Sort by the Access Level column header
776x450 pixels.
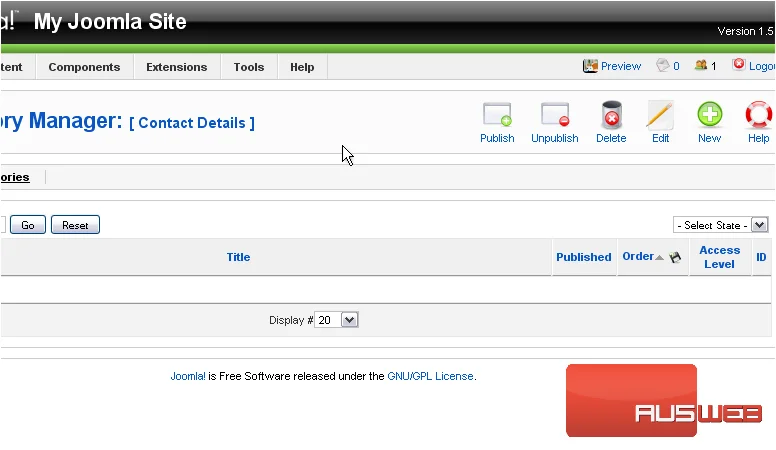tap(720, 257)
